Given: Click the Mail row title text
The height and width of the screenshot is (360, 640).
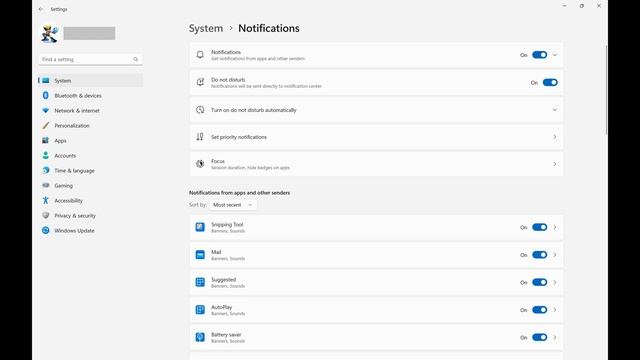Looking at the screenshot, I should coord(216,252).
